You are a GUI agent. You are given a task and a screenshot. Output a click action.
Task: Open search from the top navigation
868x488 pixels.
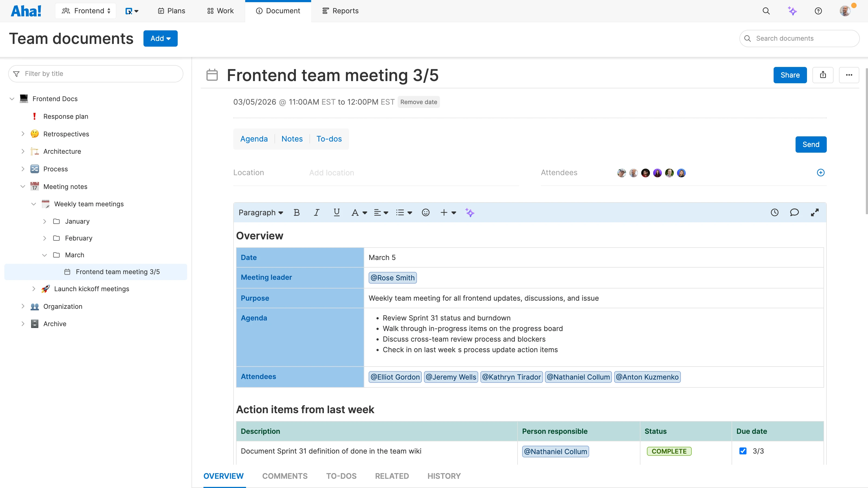[x=766, y=11]
